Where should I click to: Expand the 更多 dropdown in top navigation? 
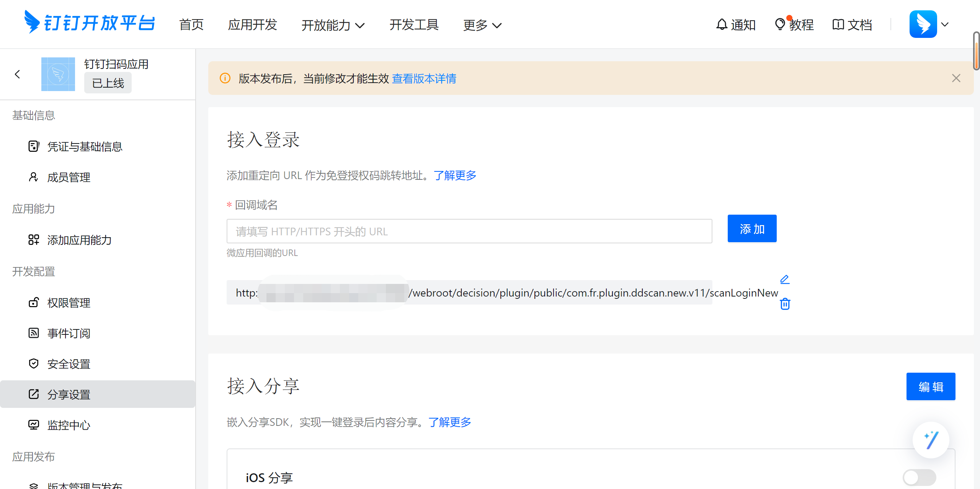(x=482, y=25)
